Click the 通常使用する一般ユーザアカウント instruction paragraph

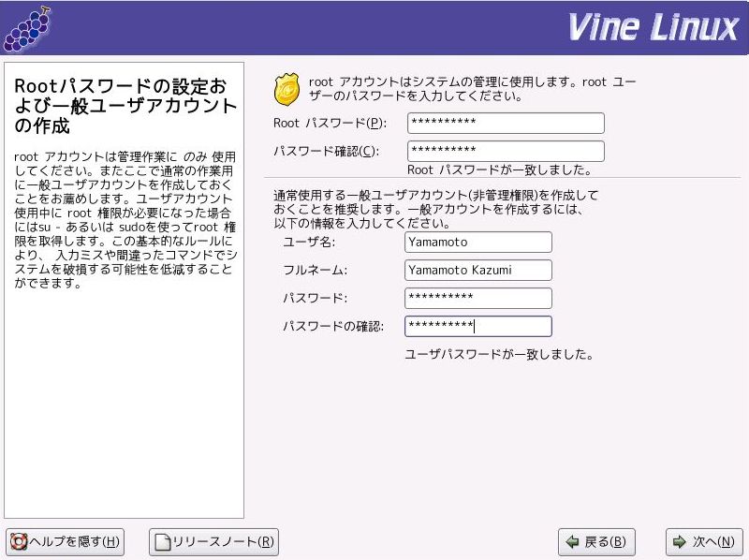tap(435, 209)
